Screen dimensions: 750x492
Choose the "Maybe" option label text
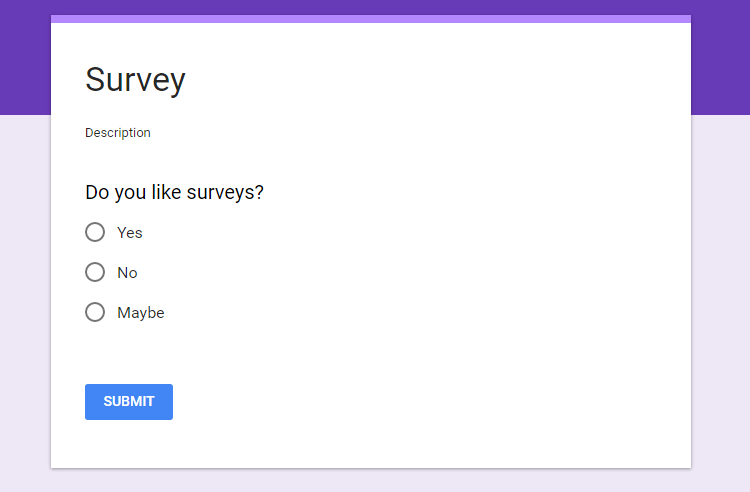point(141,313)
